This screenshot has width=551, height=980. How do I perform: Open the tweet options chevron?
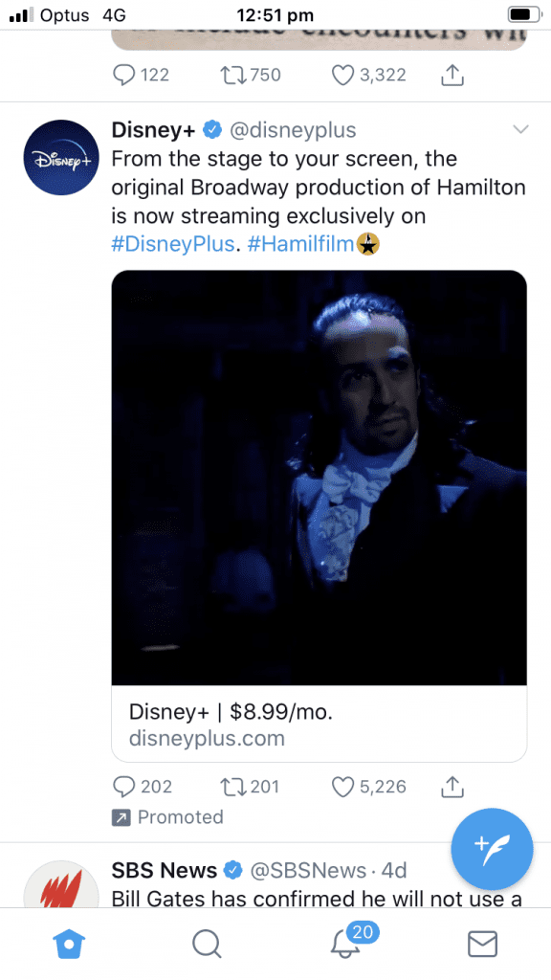[x=520, y=129]
